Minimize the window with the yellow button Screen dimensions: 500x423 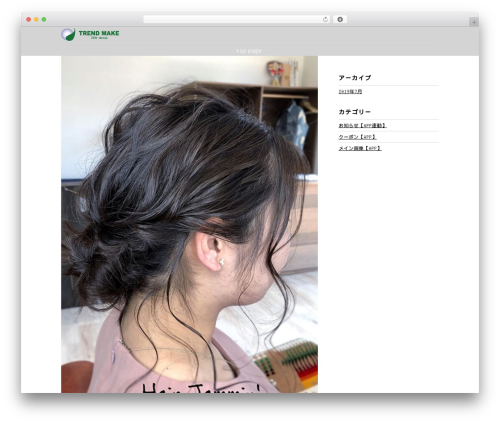[36, 19]
